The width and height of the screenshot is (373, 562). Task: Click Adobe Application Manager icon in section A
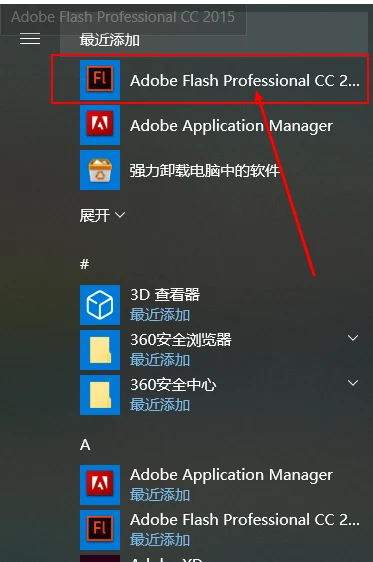point(100,485)
